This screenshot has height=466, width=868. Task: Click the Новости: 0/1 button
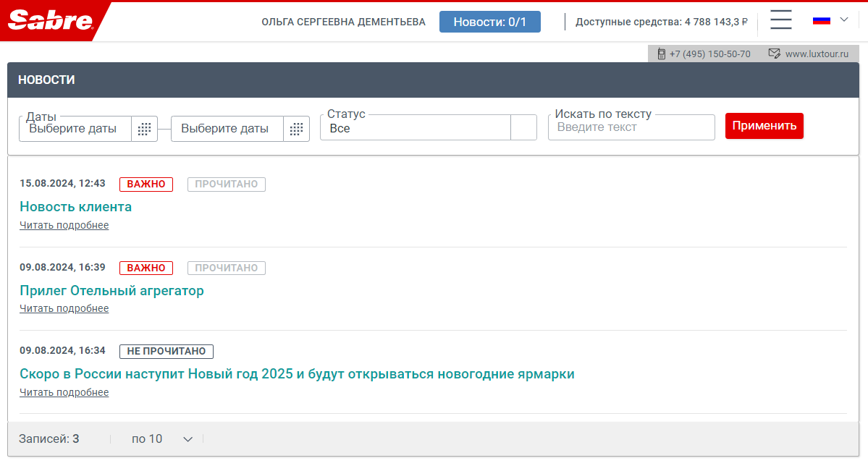click(x=489, y=22)
